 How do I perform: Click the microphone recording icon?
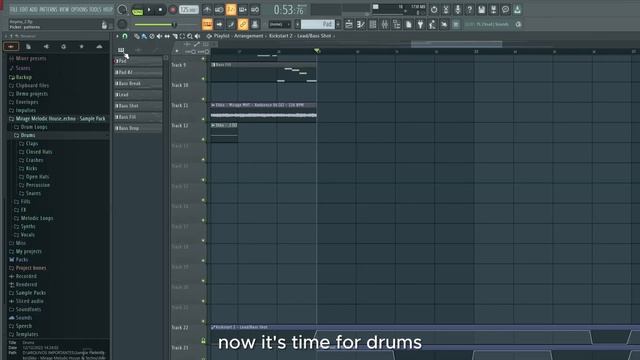point(458,9)
